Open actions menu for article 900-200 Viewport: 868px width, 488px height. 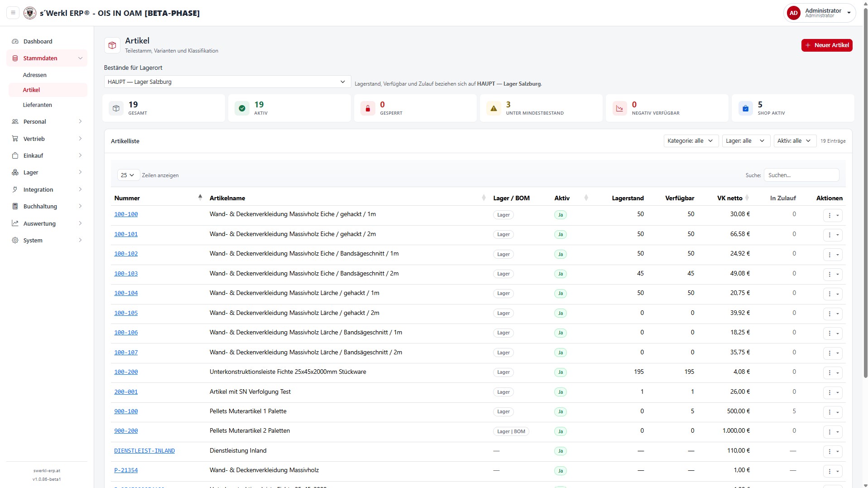833,432
